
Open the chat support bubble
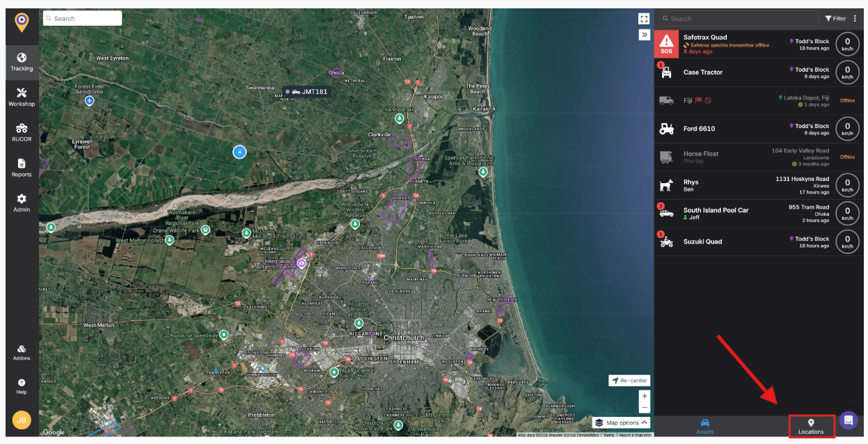(x=848, y=420)
